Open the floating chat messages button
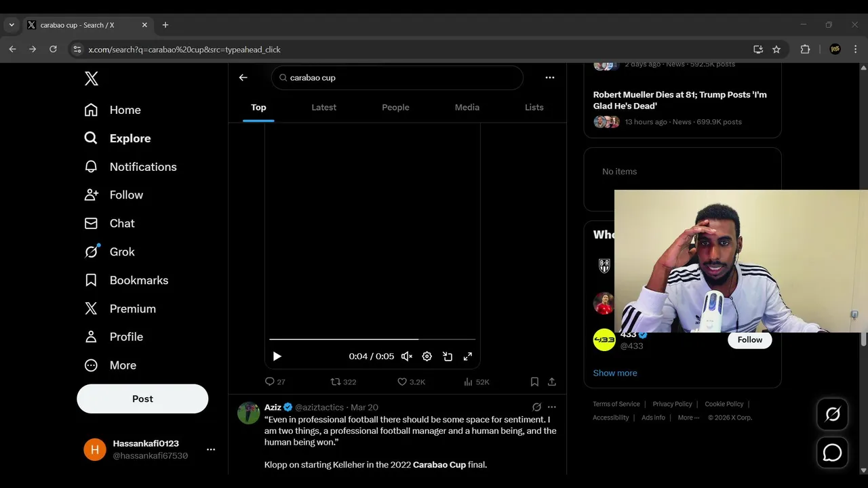The image size is (868, 488). (833, 453)
